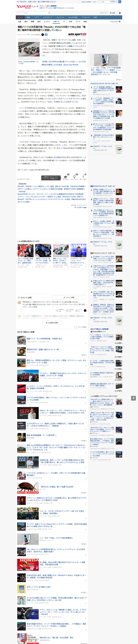This screenshot has height=644, width=138.
Task: Click the キーワードを入力 search field
Action: click(32, 13)
